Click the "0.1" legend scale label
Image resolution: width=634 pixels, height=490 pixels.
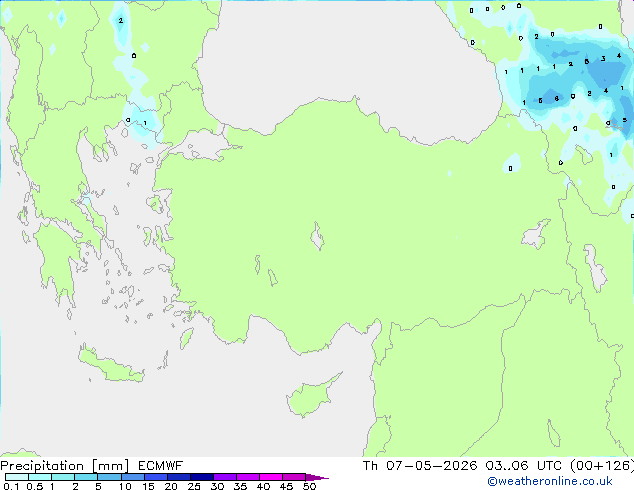click(x=11, y=486)
